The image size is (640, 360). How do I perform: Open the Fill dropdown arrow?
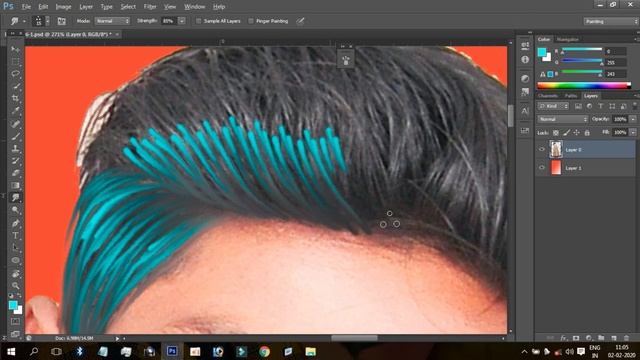pyautogui.click(x=633, y=133)
